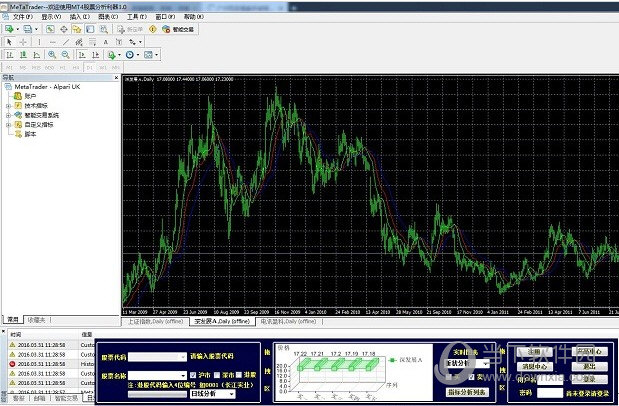
Task: Open the 图表 menu
Action: tap(106, 17)
